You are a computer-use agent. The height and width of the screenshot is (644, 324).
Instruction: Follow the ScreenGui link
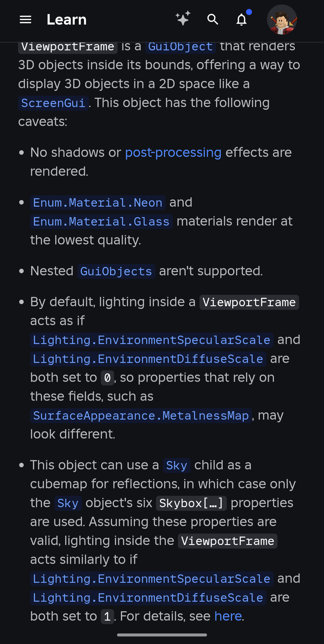(53, 103)
